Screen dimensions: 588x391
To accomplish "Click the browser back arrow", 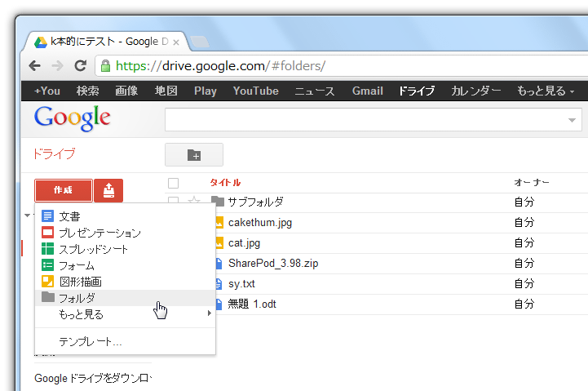I will tap(35, 65).
